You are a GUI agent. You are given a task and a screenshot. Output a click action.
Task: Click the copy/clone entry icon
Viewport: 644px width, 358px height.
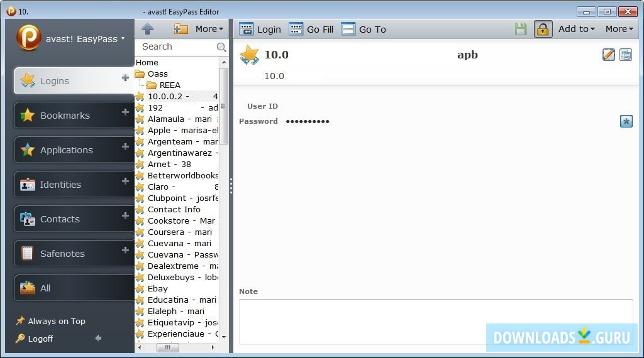tap(626, 55)
